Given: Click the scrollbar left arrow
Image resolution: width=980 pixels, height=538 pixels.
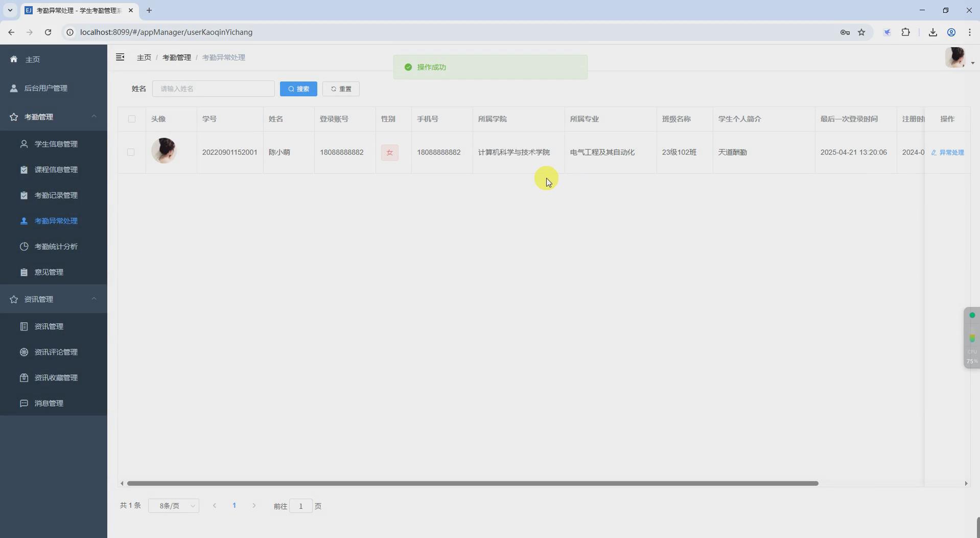Looking at the screenshot, I should pos(122,483).
